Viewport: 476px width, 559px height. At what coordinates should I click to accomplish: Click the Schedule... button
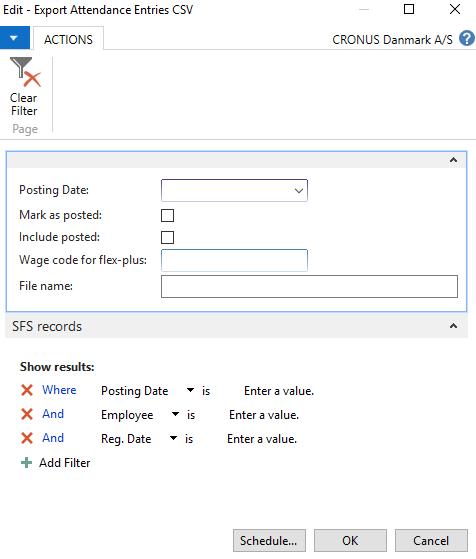click(269, 540)
